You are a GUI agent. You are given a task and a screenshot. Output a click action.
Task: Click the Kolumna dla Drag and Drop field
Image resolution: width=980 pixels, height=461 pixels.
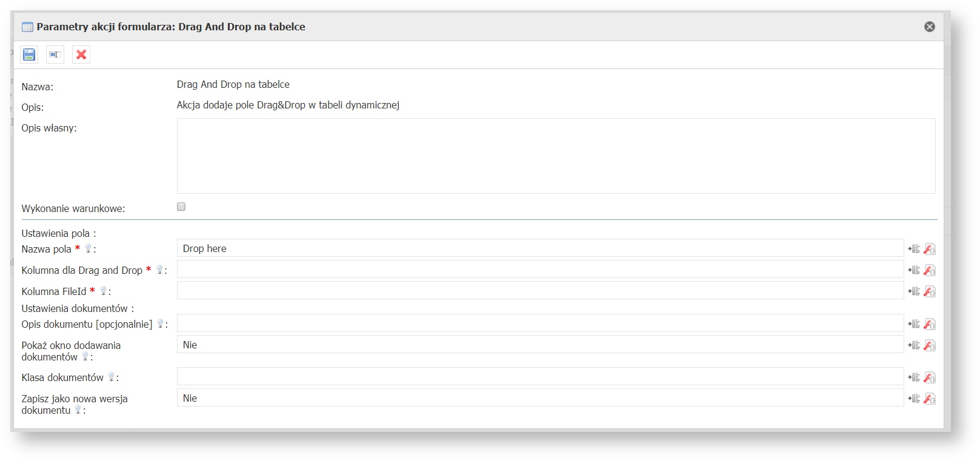click(539, 270)
